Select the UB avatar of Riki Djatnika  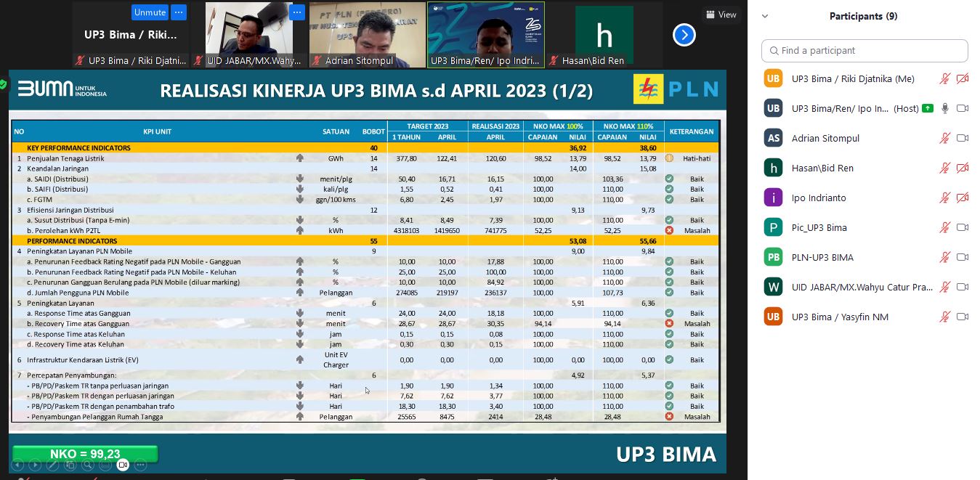click(773, 78)
